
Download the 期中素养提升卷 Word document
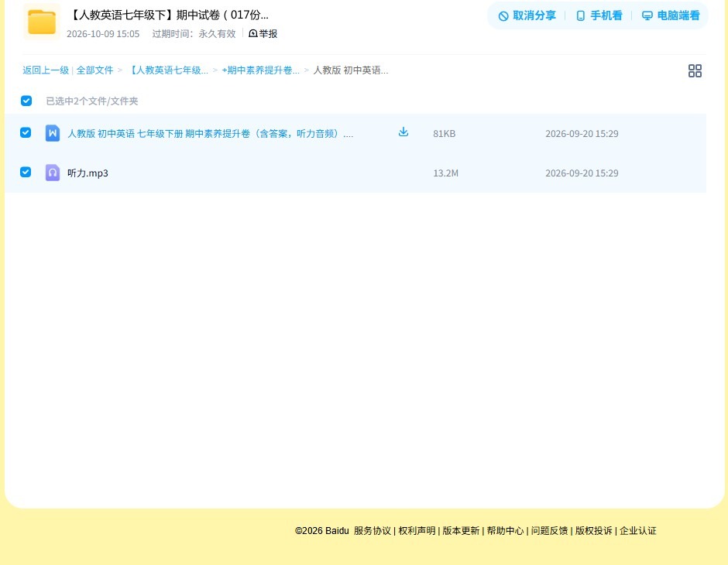click(403, 132)
